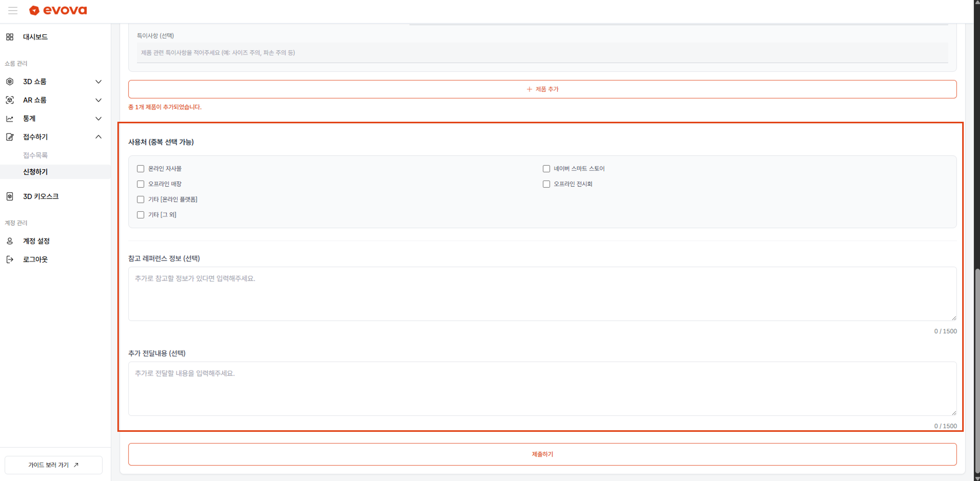
Task: Open the 접수목록 submenu item
Action: click(35, 155)
